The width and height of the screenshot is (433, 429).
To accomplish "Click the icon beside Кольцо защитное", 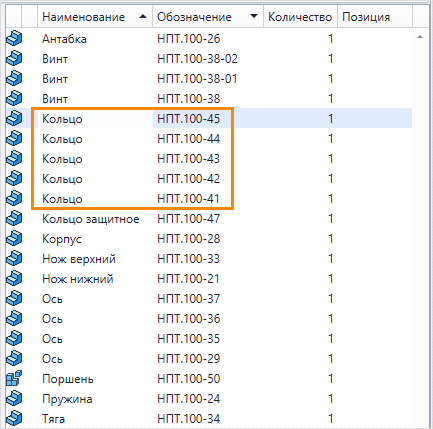I will [x=14, y=219].
